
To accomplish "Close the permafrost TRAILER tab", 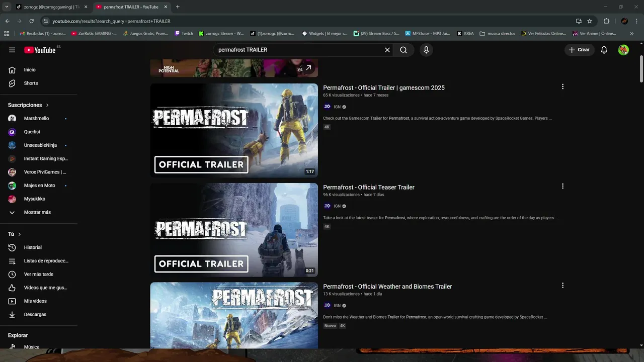I will click(x=166, y=7).
